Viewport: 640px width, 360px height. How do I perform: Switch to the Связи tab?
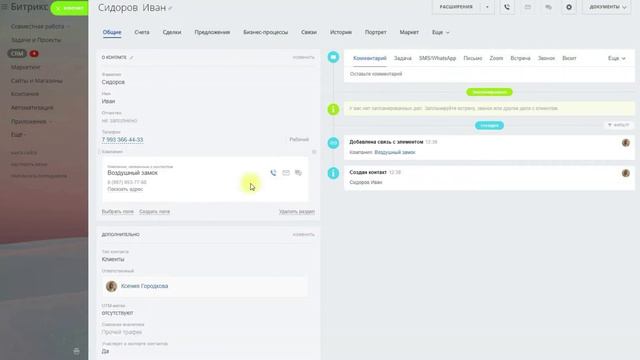[309, 32]
